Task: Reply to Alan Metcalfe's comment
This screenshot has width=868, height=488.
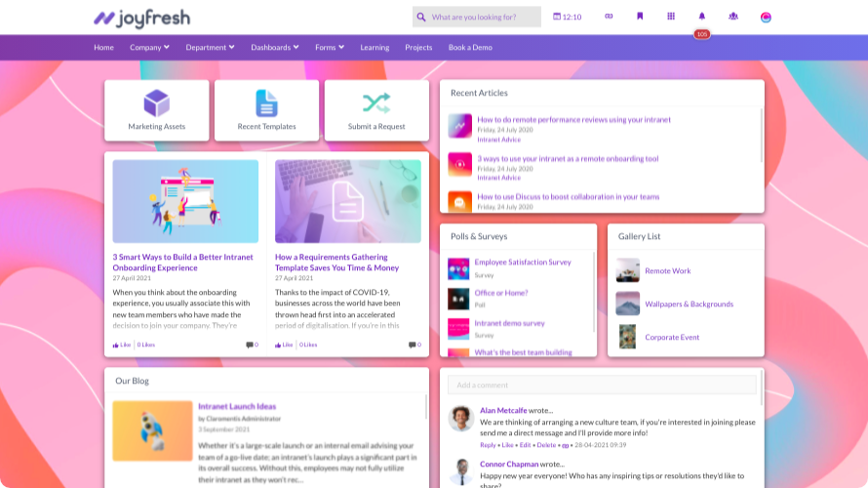Action: (488, 445)
